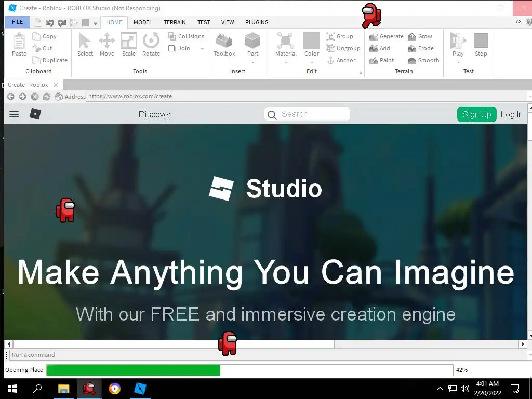Expand the quick access toolbar customize arrow
The width and height of the screenshot is (532, 399).
(x=96, y=23)
